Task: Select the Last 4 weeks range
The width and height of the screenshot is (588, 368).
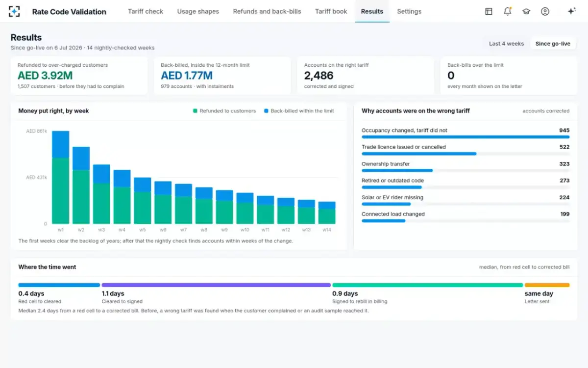Action: point(507,44)
